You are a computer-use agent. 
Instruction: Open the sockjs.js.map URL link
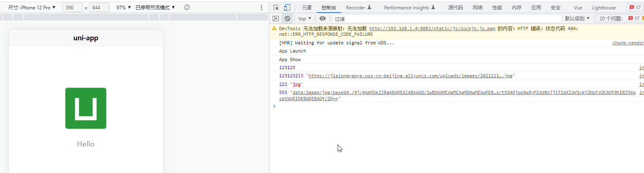[x=432, y=28]
